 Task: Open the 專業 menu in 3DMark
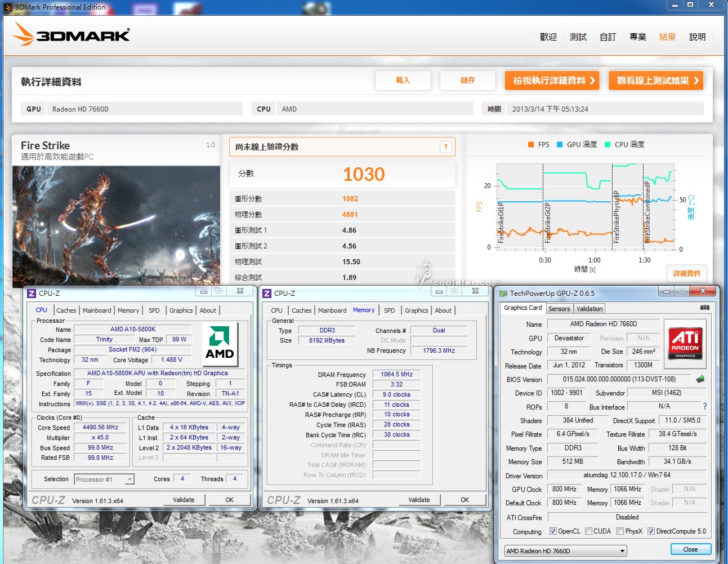pos(638,37)
